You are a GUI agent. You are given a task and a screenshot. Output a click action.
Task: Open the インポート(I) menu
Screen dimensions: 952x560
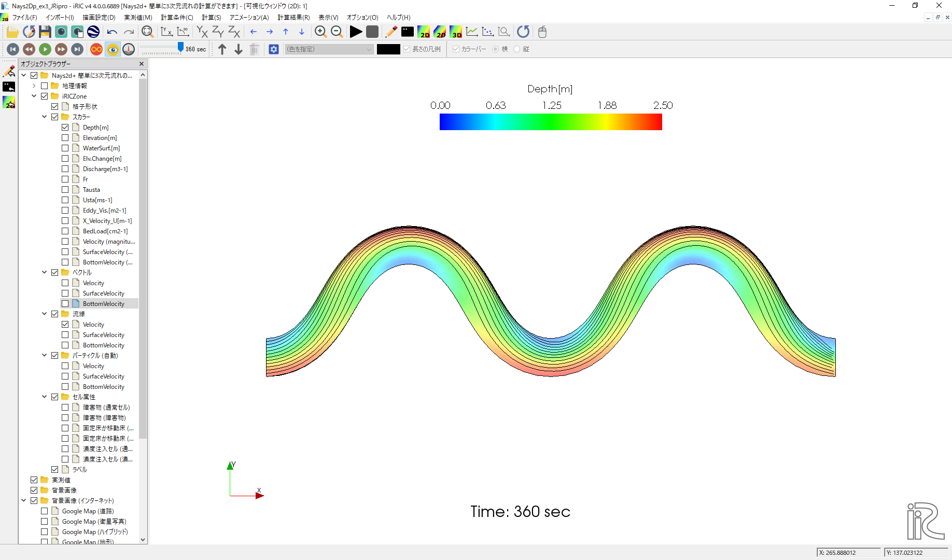coord(60,18)
